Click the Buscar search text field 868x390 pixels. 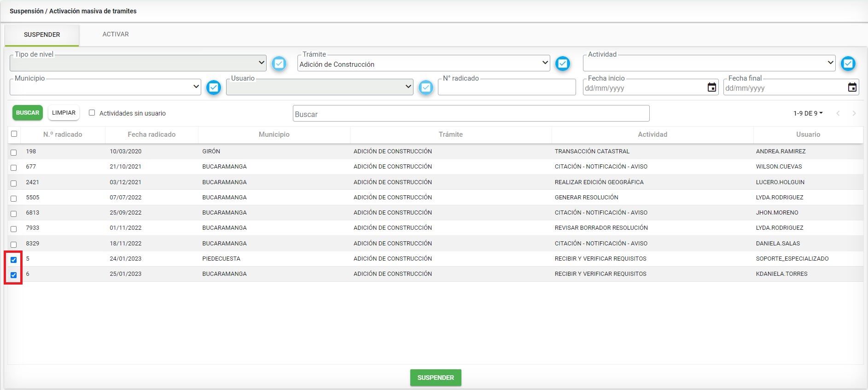[471, 114]
